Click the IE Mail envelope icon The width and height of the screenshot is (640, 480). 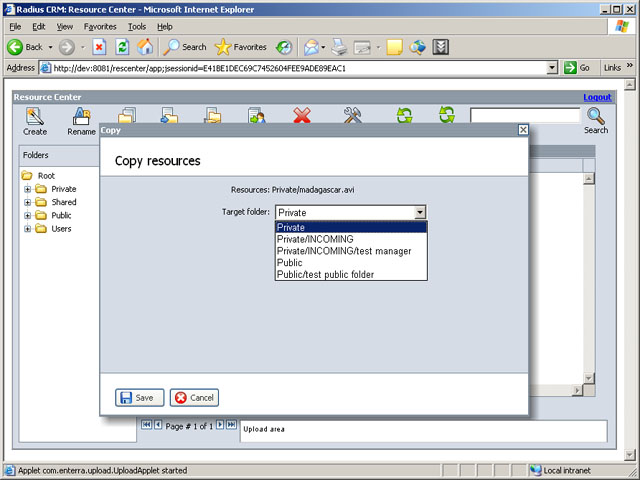point(311,47)
